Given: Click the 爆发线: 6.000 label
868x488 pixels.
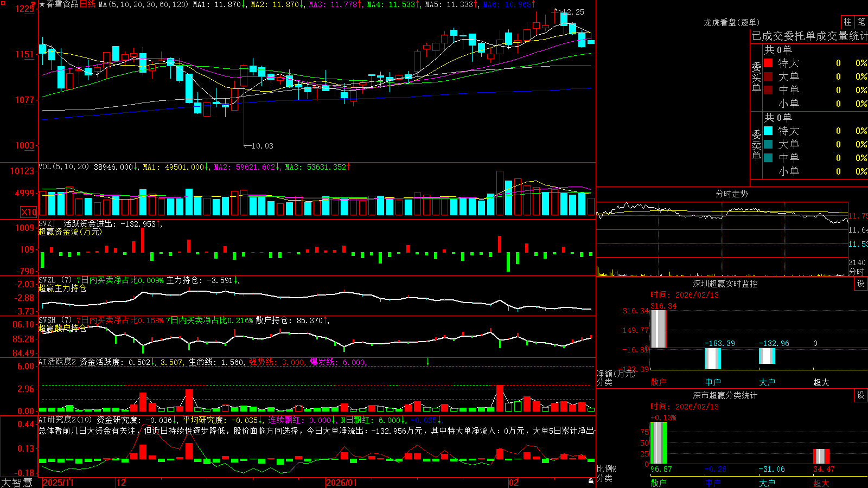Looking at the screenshot, I should (x=338, y=362).
